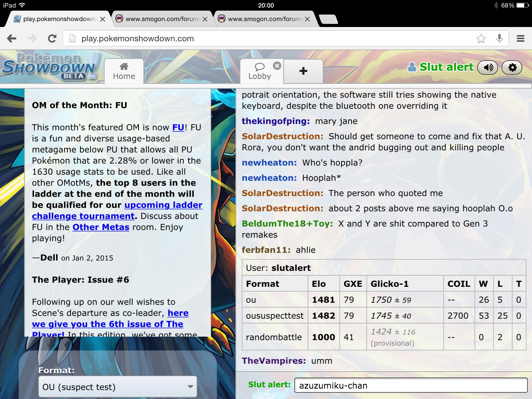Open the Chrome hamburger menu
Image resolution: width=532 pixels, height=399 pixels.
[520, 39]
